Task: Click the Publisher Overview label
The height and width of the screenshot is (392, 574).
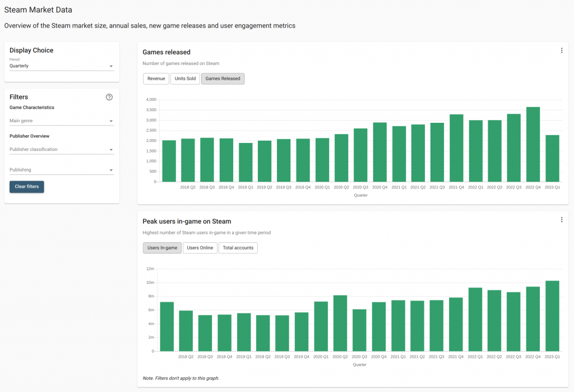Action: pyautogui.click(x=29, y=136)
